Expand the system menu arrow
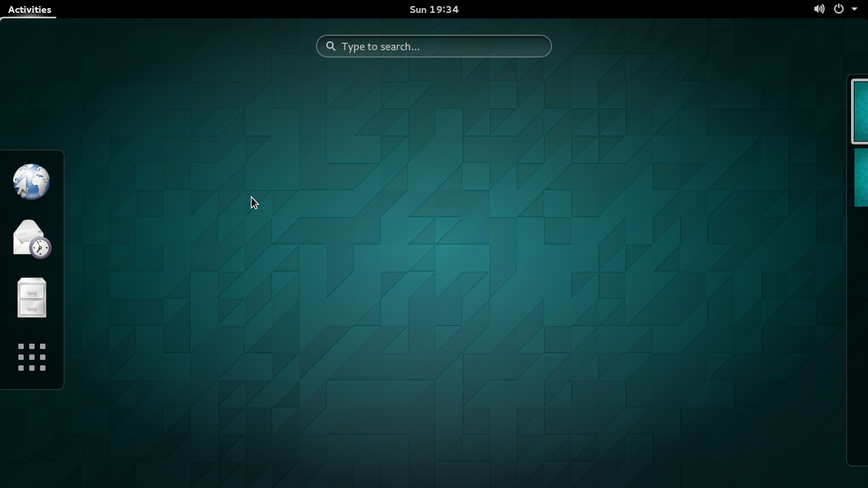This screenshot has height=488, width=868. 854,9
